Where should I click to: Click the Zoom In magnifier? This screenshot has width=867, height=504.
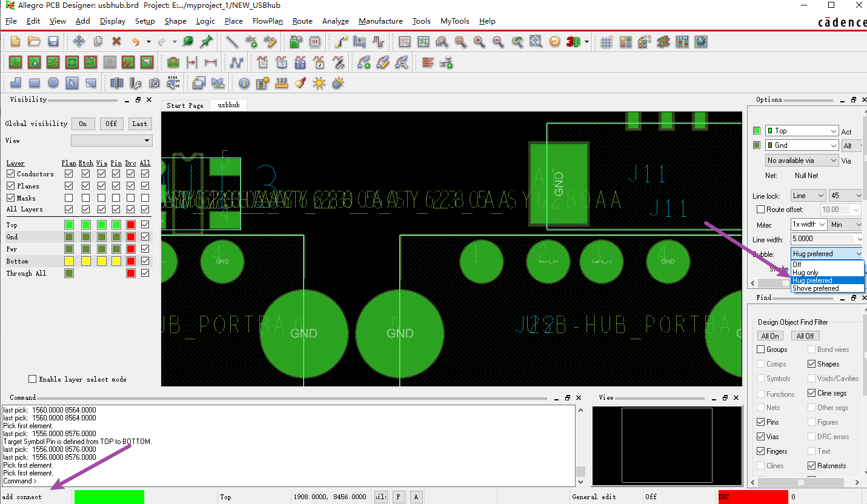click(479, 42)
